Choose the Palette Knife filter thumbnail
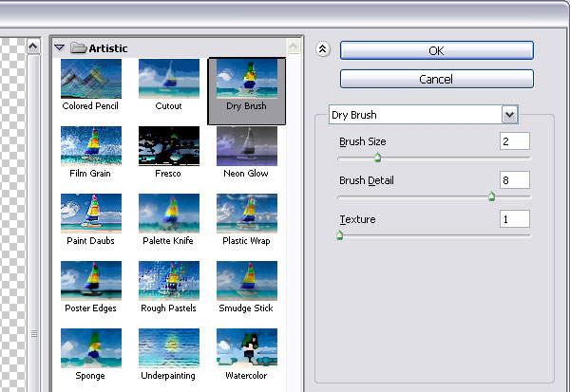Screen dimensions: 570x392 coord(168,214)
